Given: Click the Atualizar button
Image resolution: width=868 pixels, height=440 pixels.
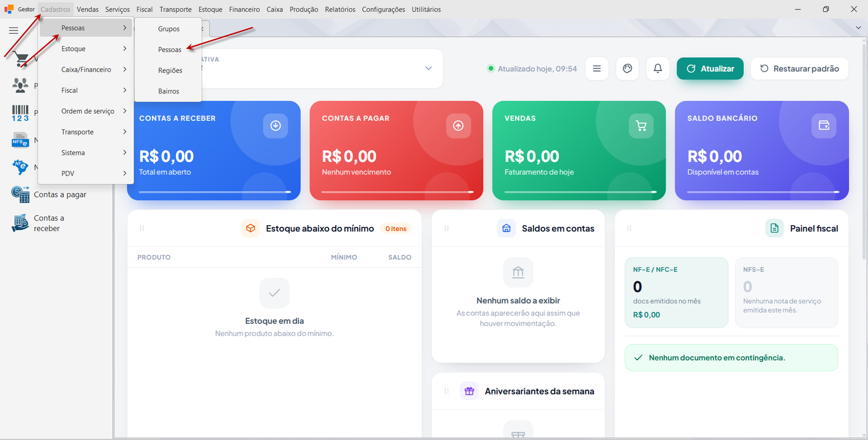Looking at the screenshot, I should pos(710,68).
